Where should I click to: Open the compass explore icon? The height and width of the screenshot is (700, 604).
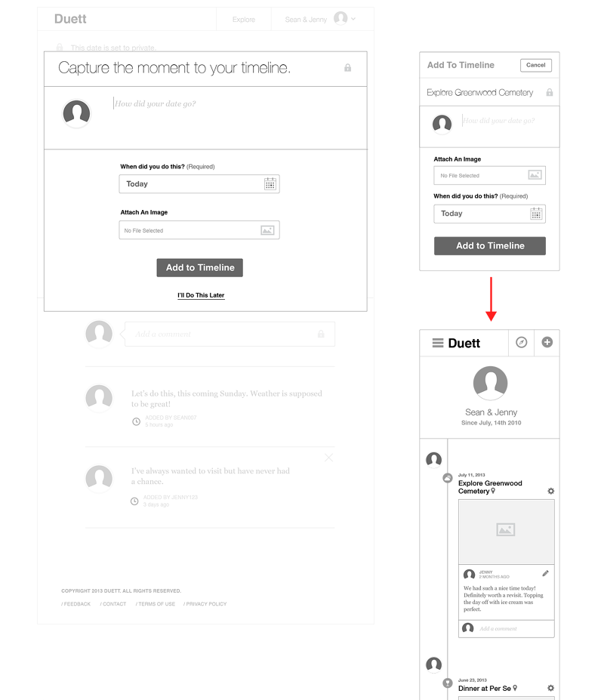click(521, 343)
